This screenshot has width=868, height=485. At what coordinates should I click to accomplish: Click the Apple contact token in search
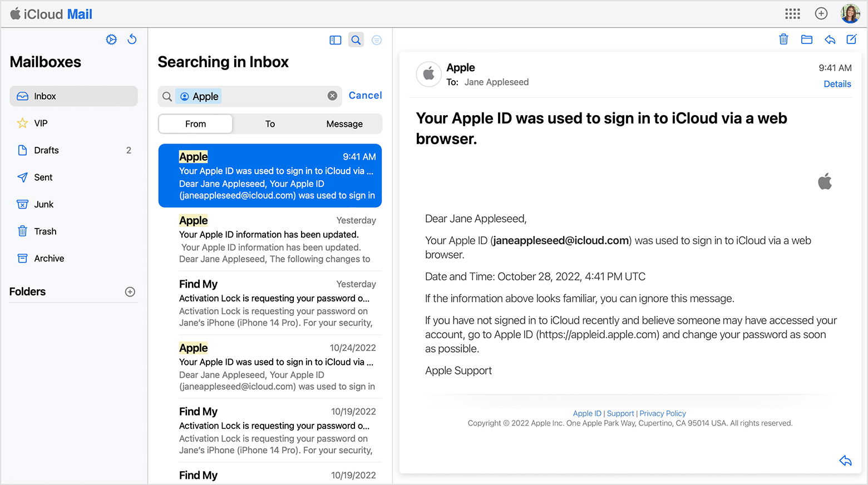coord(199,96)
